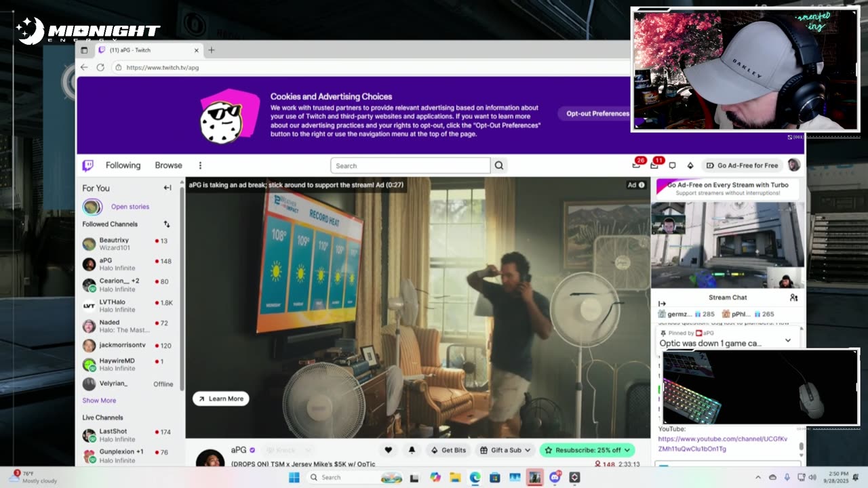
Task: Open Microsoft Store from taskbar
Action: click(x=495, y=477)
